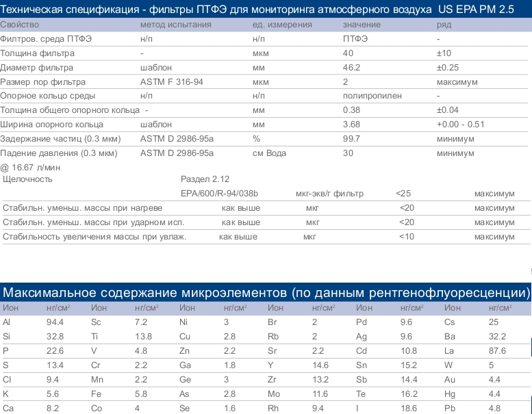Select the 'Al' ion cell
Viewport: 532px width, 414px height.
point(6,322)
